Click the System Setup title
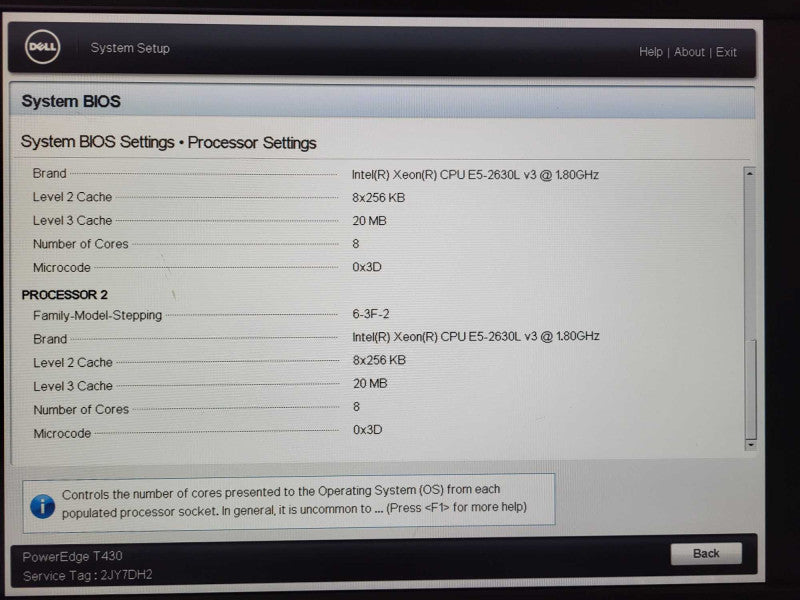 tap(130, 48)
